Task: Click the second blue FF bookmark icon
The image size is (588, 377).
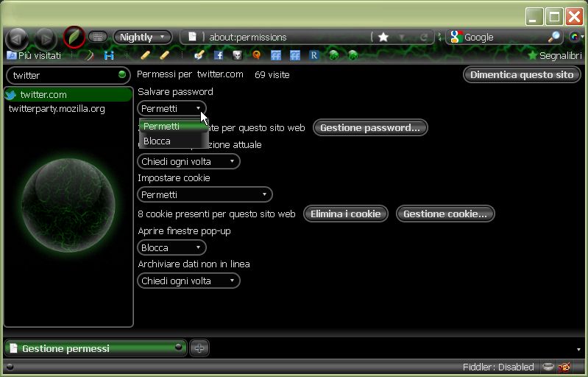Action: point(295,55)
